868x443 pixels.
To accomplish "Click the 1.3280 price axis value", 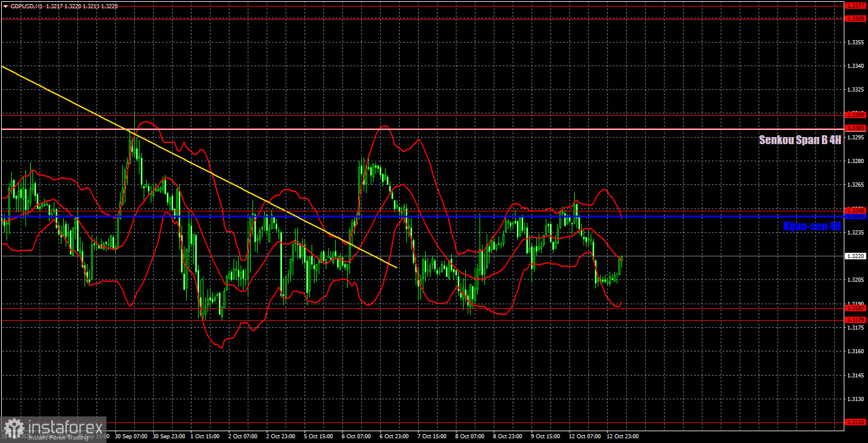I will coord(856,161).
